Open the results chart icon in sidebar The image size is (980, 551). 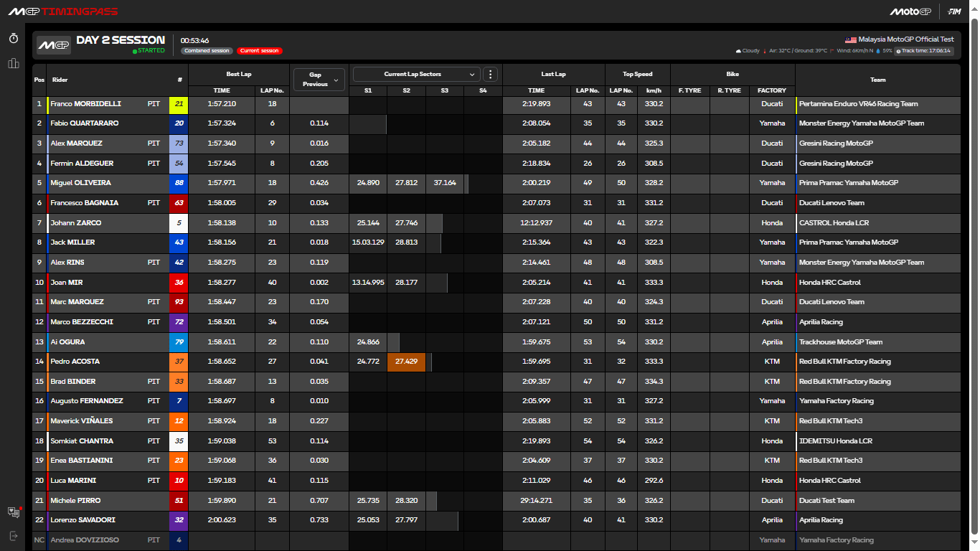[13, 64]
